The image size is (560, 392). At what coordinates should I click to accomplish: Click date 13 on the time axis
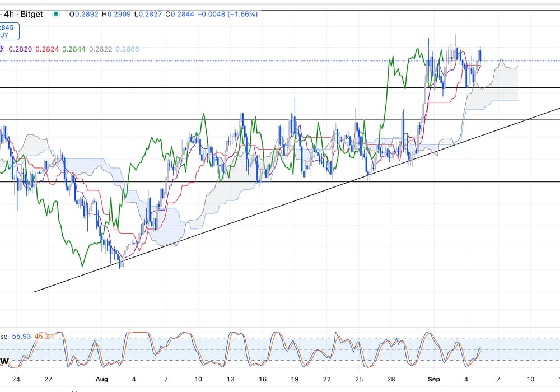click(x=230, y=379)
